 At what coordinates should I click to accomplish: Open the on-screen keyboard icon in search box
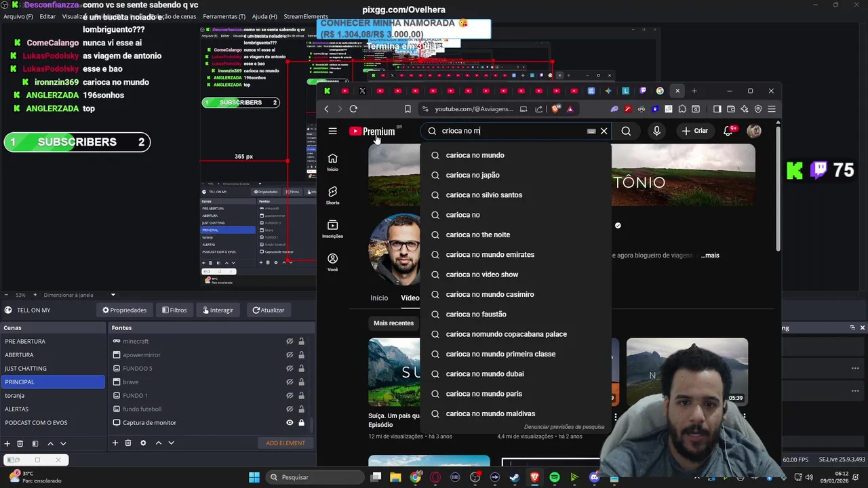point(591,131)
